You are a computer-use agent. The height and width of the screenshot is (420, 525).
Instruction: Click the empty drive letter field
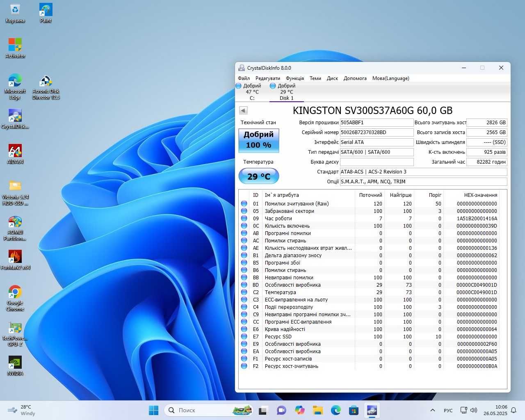377,162
